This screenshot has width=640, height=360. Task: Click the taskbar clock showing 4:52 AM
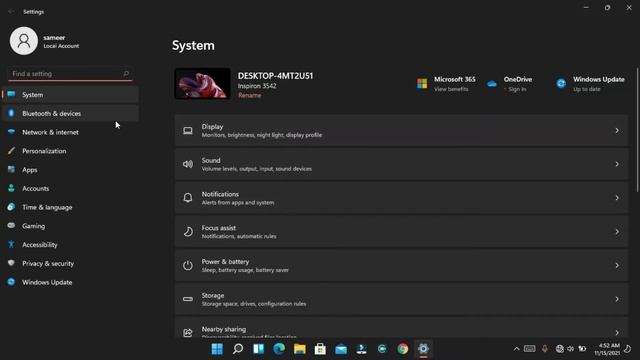point(607,349)
